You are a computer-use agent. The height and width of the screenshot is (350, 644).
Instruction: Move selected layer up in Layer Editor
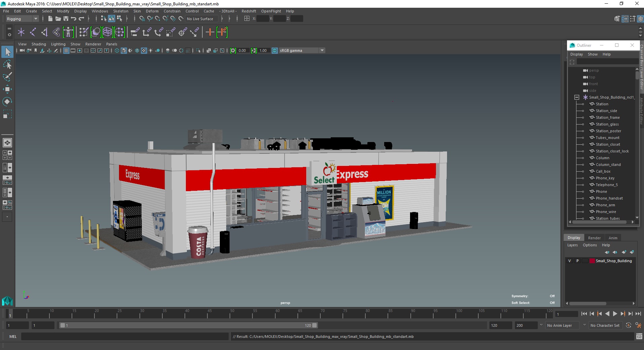pyautogui.click(x=607, y=252)
